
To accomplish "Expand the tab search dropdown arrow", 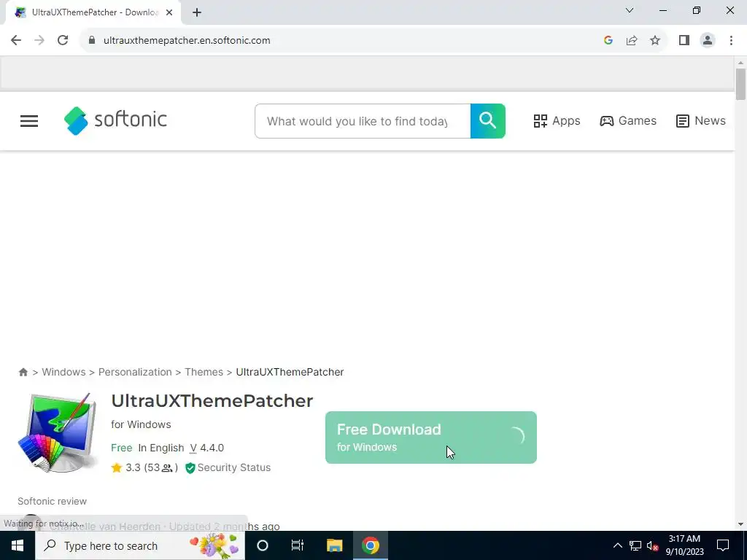I will click(630, 10).
